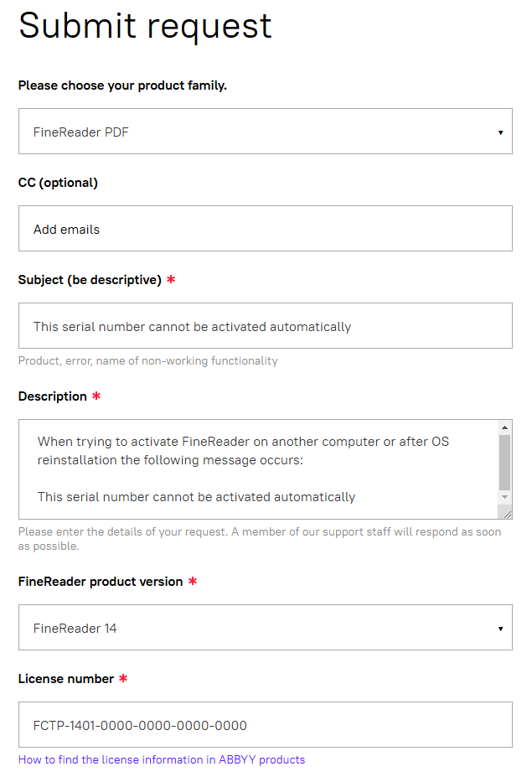Expand the FineReader product version dropdown

point(266,628)
